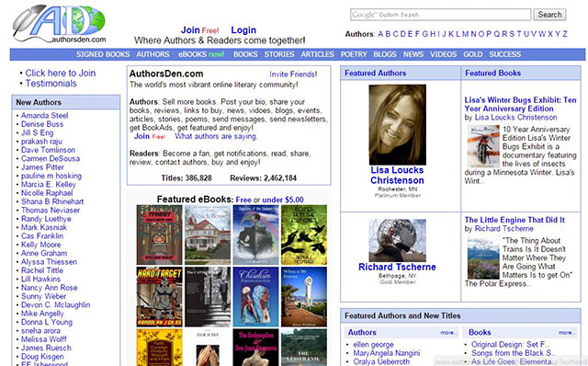Open new author Melissa Wolff
Screen dimensions: 588x366
click(x=44, y=339)
